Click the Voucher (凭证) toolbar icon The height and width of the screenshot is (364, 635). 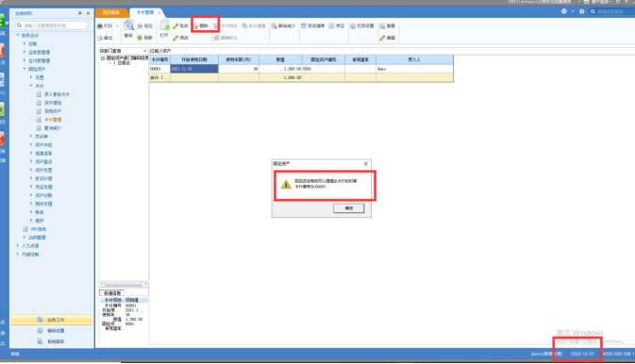pos(331,25)
